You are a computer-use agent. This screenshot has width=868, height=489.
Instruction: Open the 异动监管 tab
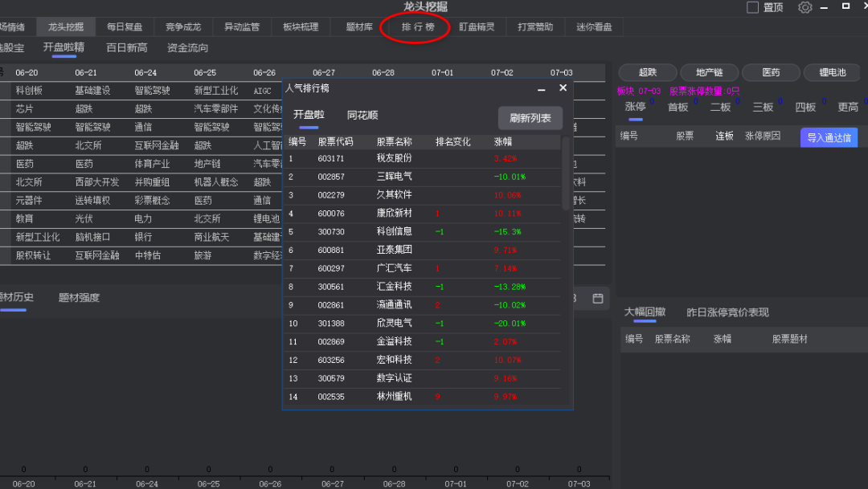tap(242, 26)
